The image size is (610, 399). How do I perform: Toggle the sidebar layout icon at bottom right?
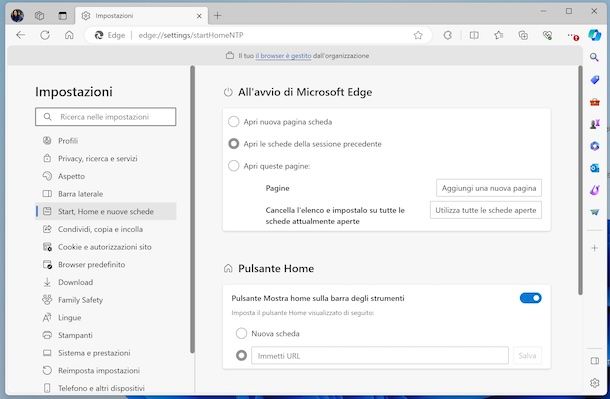pyautogui.click(x=594, y=361)
